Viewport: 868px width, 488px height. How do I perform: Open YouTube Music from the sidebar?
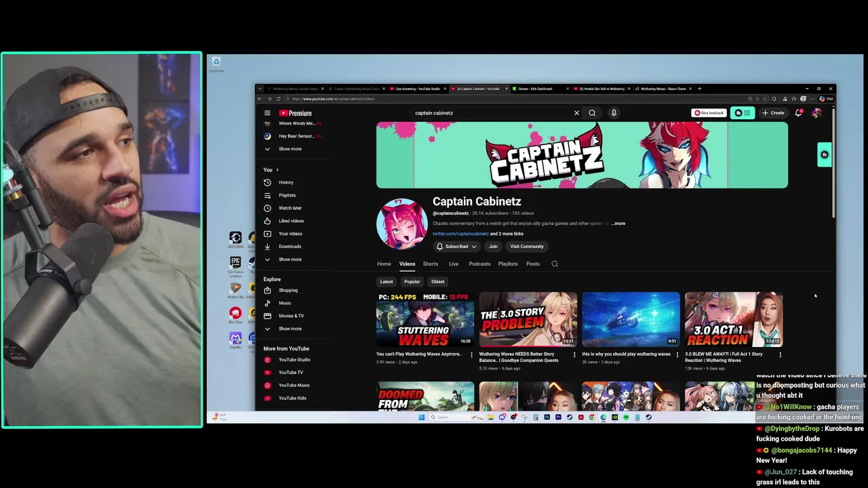(x=293, y=385)
